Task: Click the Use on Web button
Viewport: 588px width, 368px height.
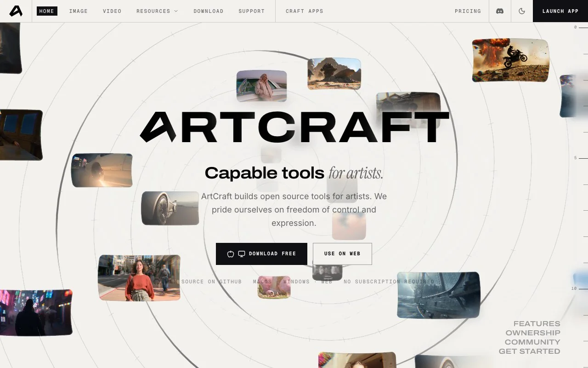Action: click(x=342, y=254)
